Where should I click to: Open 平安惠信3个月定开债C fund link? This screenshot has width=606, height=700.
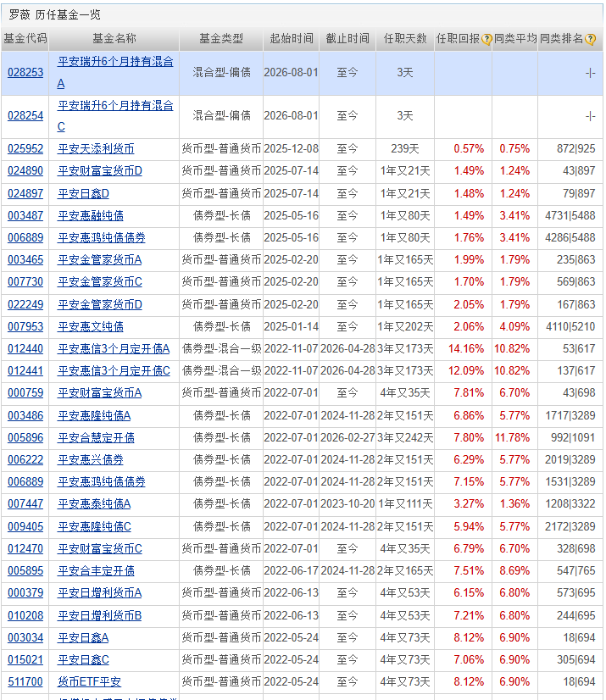tap(114, 371)
